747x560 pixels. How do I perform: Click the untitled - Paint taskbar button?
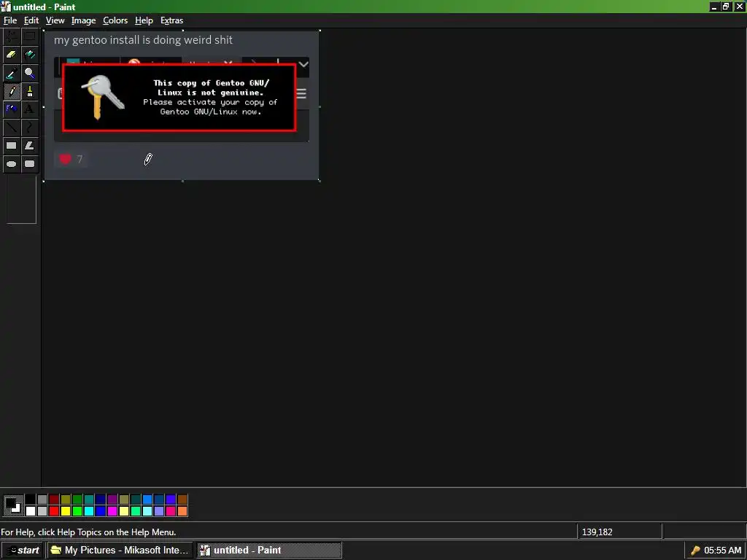(x=269, y=551)
